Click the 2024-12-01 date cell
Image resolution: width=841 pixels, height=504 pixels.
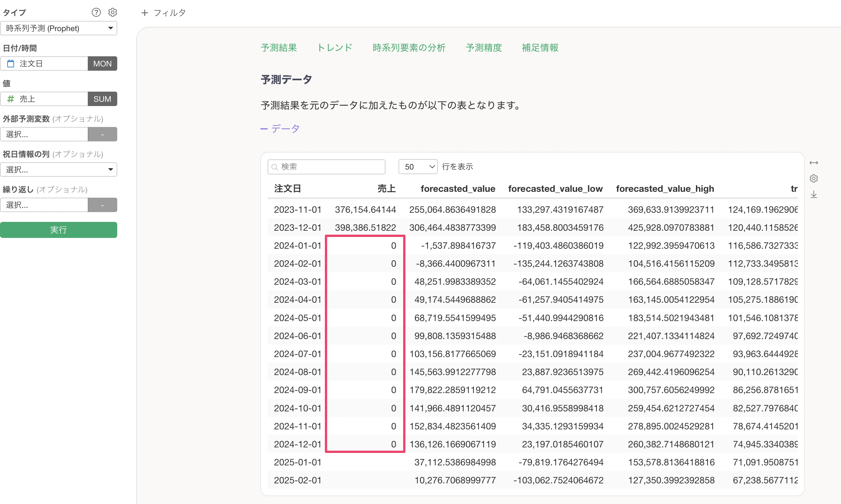coord(298,444)
